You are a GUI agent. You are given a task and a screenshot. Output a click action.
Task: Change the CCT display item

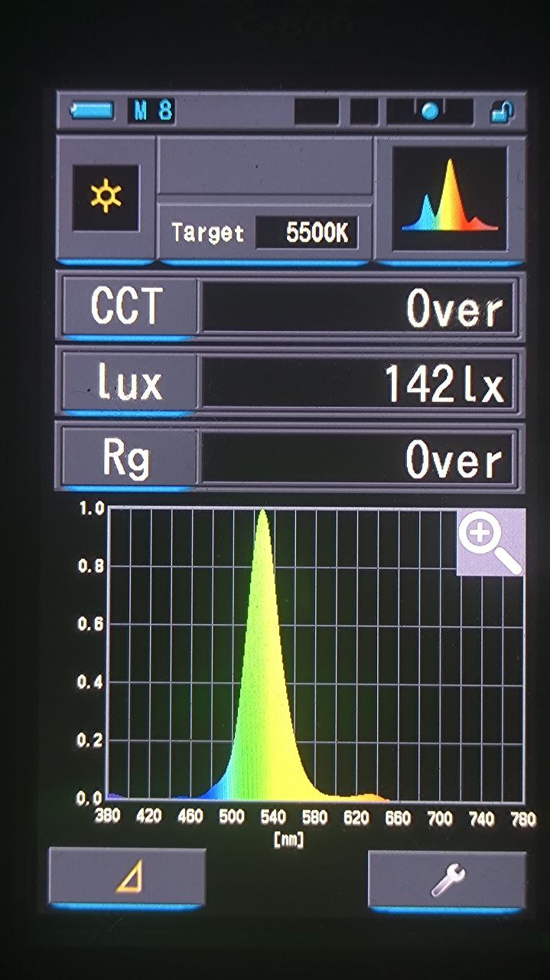point(128,307)
